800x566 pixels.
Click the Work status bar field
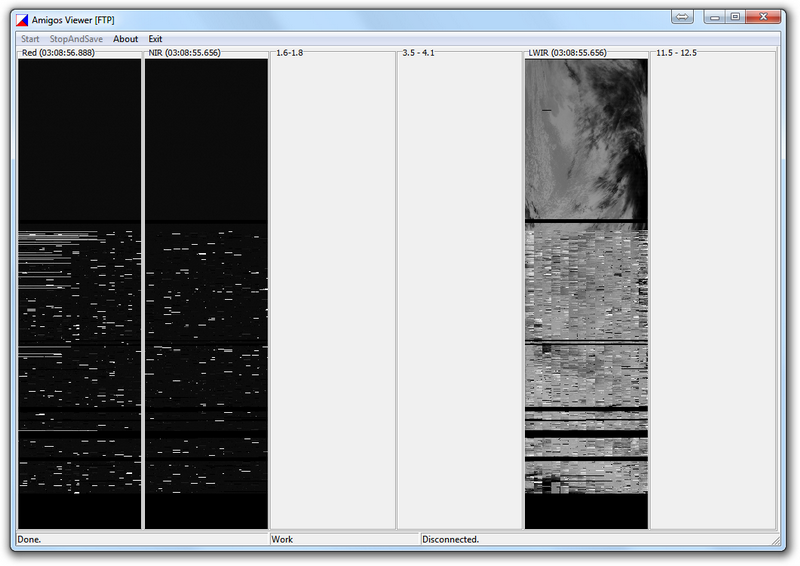(x=344, y=539)
